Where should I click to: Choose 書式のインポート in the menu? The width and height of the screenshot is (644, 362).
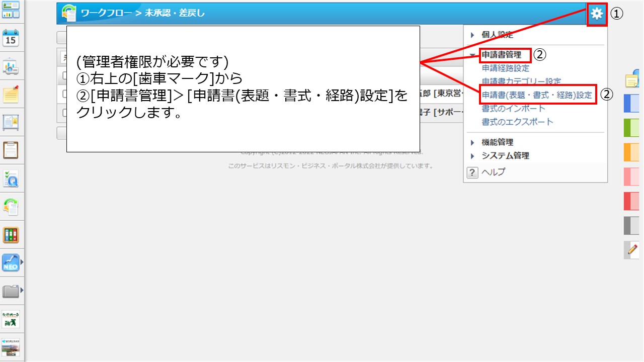pyautogui.click(x=513, y=108)
